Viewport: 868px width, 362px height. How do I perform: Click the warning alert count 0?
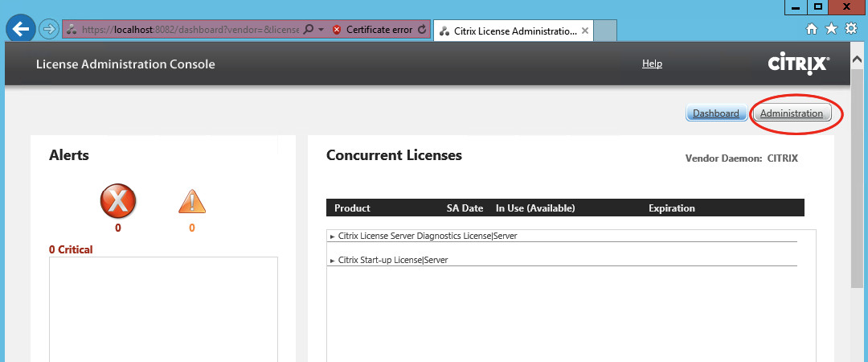(x=192, y=228)
